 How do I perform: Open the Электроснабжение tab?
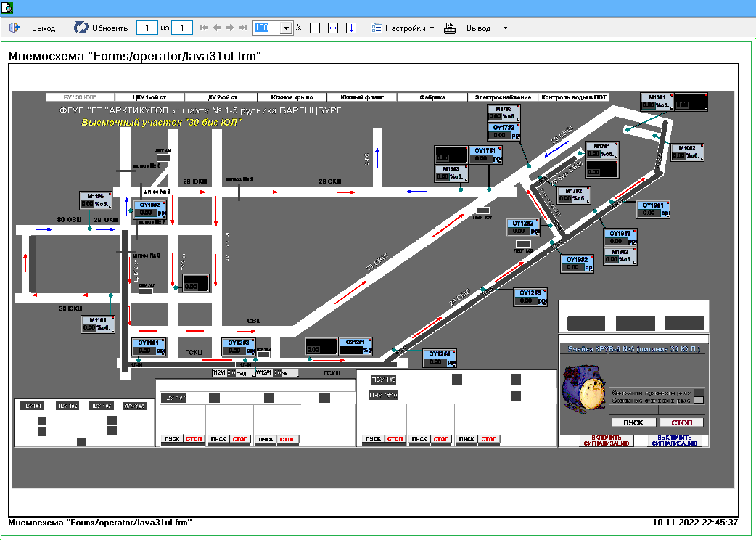503,97
